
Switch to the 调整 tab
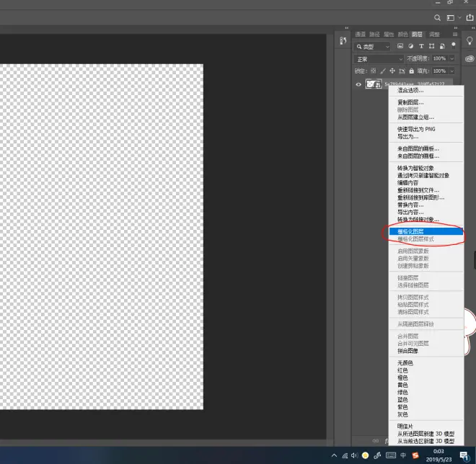click(x=434, y=35)
